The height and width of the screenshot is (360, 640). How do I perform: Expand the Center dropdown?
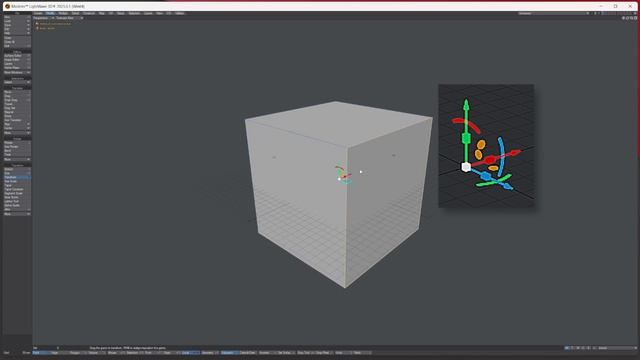17,128
